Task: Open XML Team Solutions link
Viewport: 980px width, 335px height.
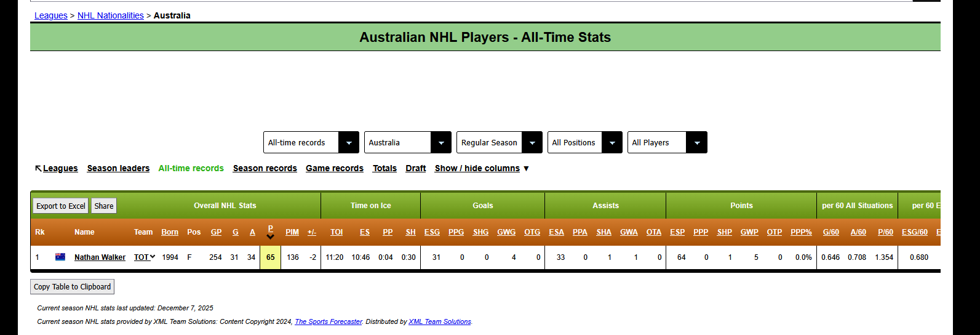Action: click(440, 321)
